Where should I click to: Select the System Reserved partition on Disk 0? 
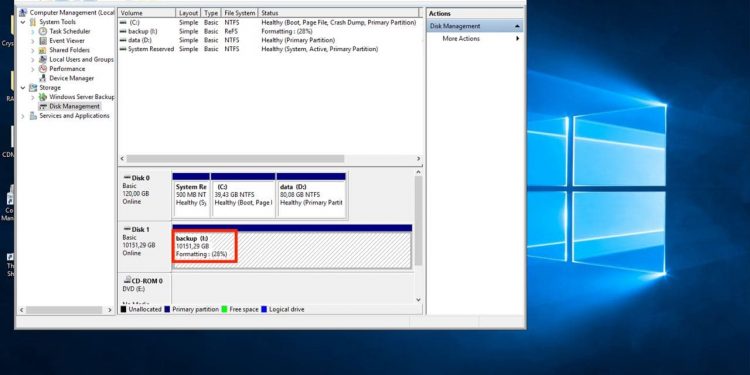[x=191, y=195]
